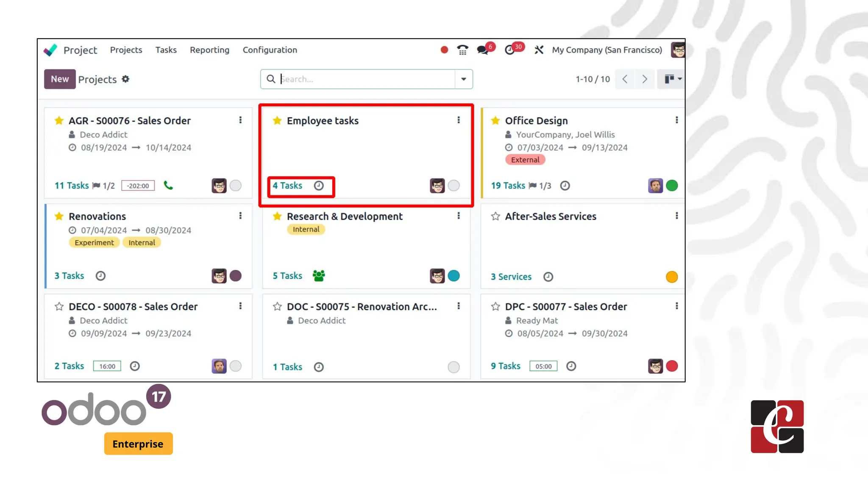868x488 pixels.
Task: Open the chat messages icon
Action: 483,50
